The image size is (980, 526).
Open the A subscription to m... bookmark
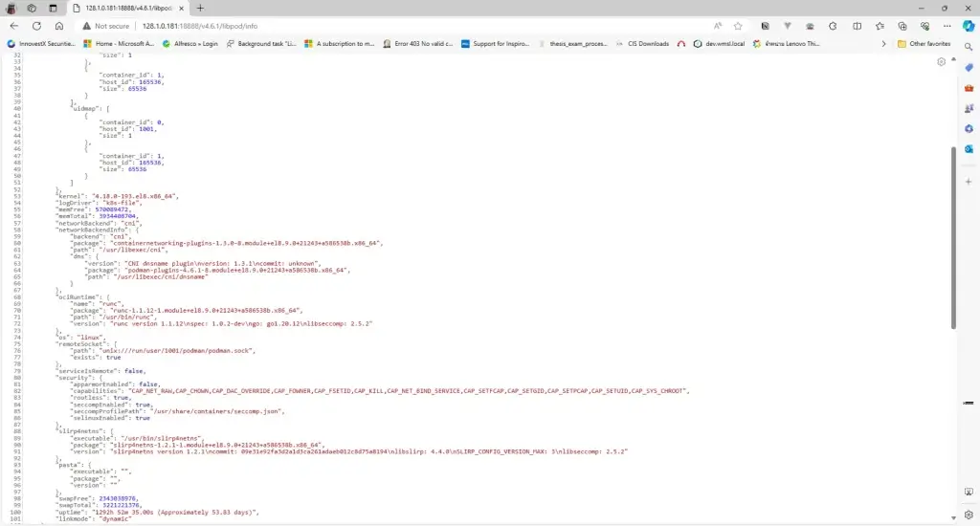click(x=340, y=44)
